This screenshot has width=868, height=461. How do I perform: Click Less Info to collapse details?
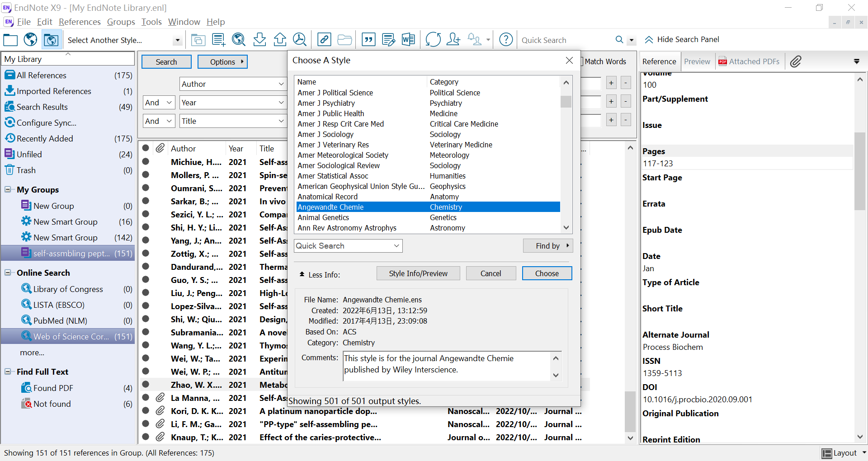(x=319, y=275)
